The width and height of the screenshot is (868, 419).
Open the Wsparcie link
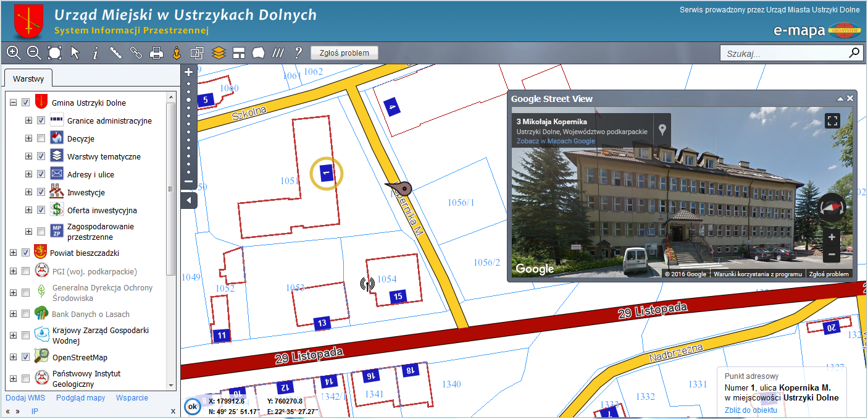[132, 398]
